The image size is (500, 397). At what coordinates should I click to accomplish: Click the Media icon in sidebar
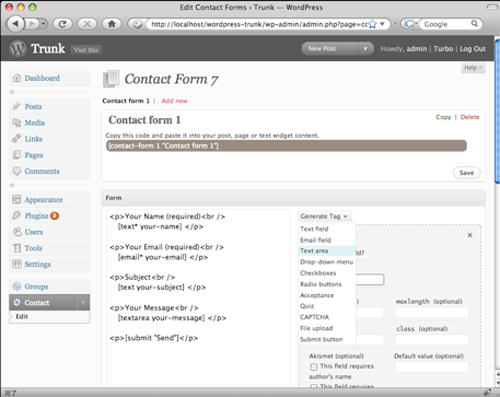click(x=16, y=122)
